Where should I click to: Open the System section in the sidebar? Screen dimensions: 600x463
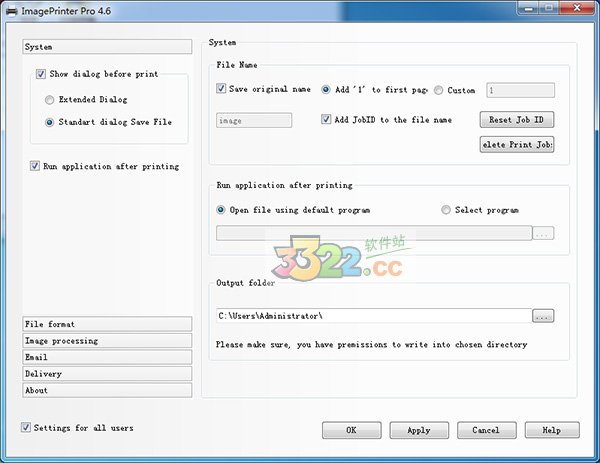[107, 47]
